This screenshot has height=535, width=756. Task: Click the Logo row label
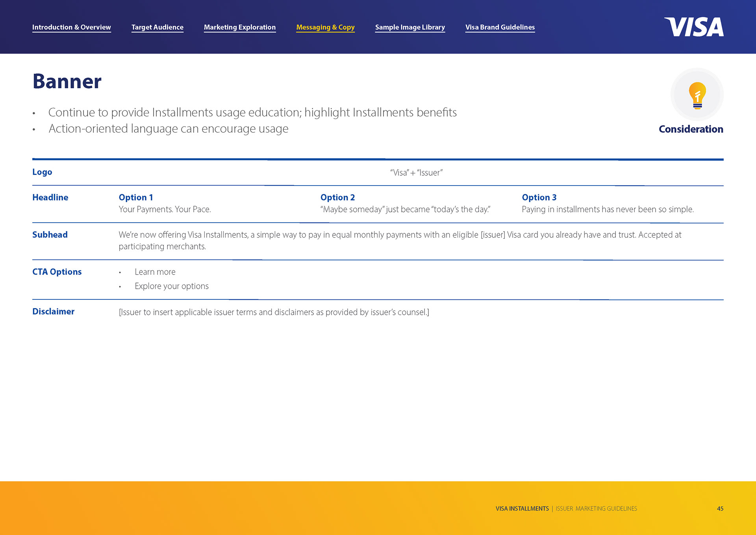coord(42,172)
